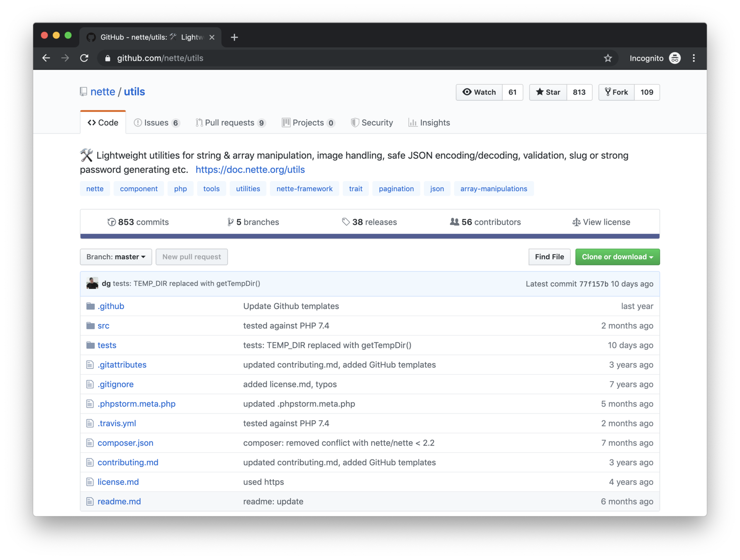View the 56 contributors
740x560 pixels.
(485, 222)
